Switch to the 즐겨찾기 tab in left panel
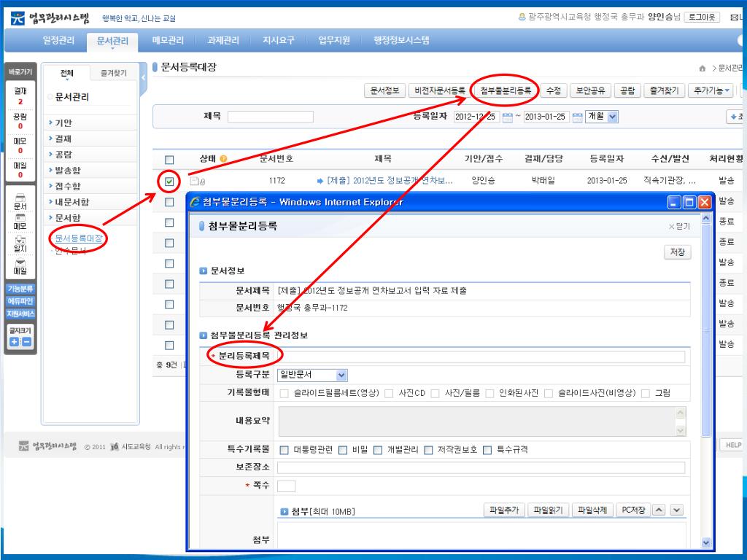The height and width of the screenshot is (560, 747). click(x=113, y=73)
